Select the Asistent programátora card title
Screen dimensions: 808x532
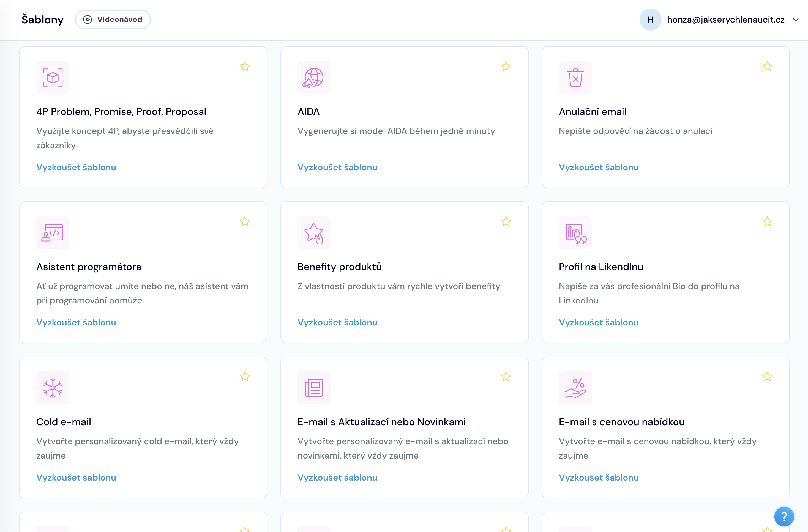(89, 267)
